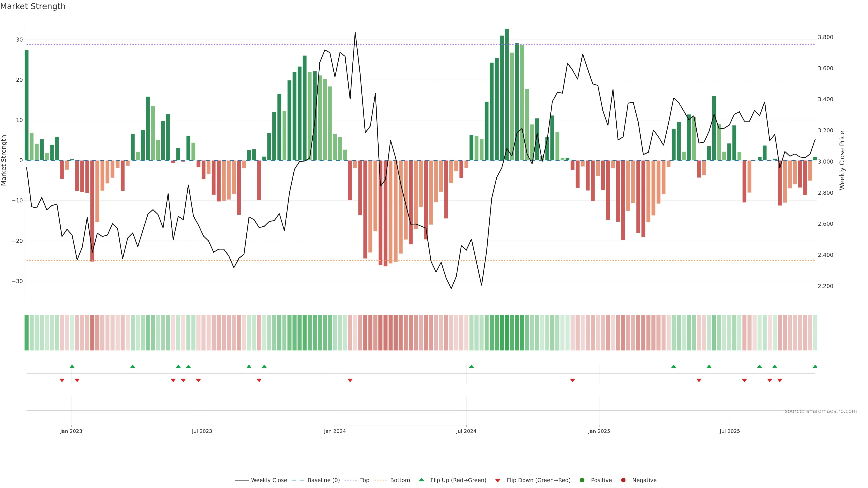Click the source: sharemaestro.com text
Image resolution: width=868 pixels, height=488 pixels.
point(821,411)
